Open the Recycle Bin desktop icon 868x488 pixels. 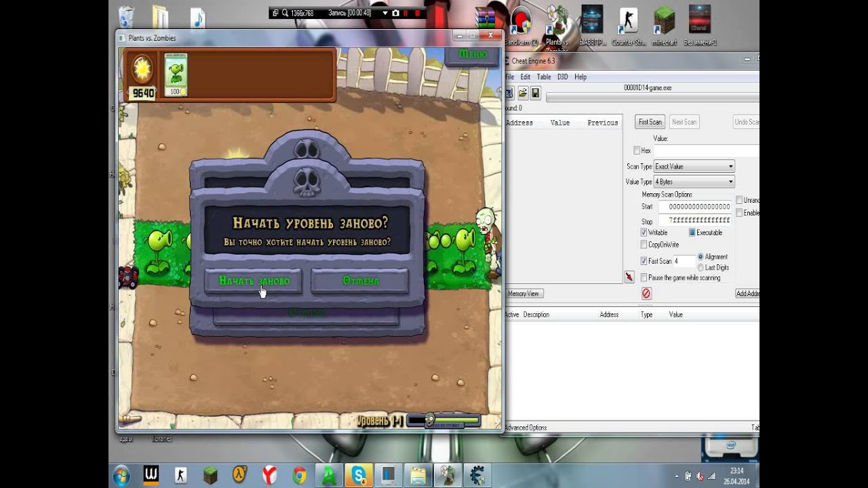point(127,16)
